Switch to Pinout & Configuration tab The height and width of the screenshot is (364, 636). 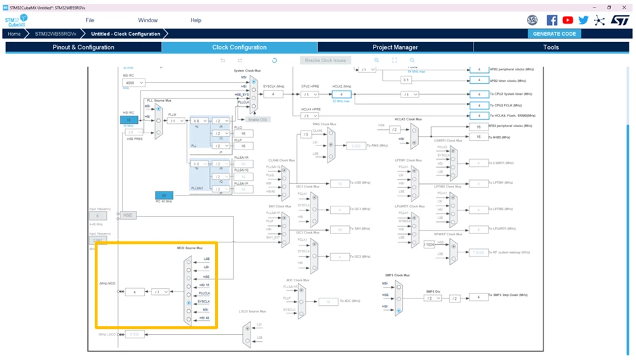click(x=83, y=47)
